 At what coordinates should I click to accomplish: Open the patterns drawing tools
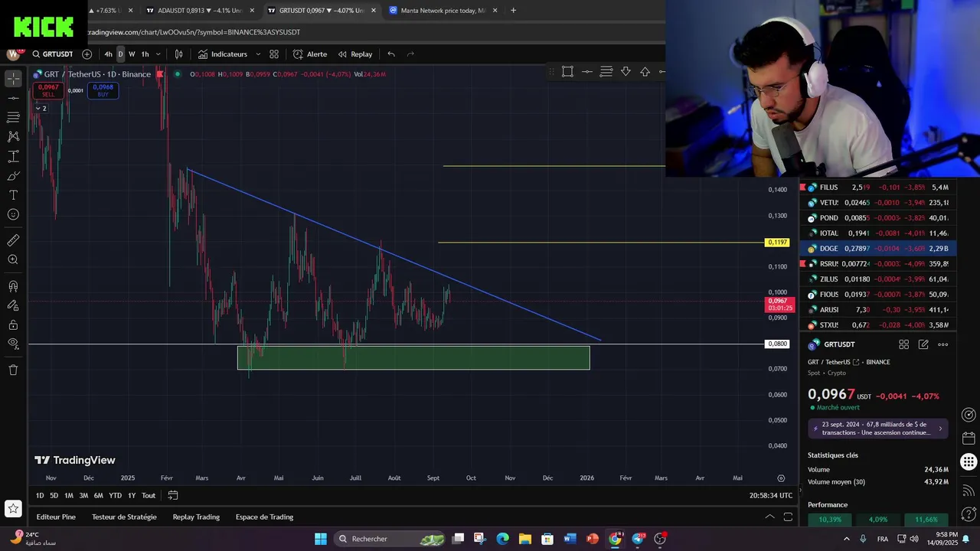pyautogui.click(x=13, y=136)
